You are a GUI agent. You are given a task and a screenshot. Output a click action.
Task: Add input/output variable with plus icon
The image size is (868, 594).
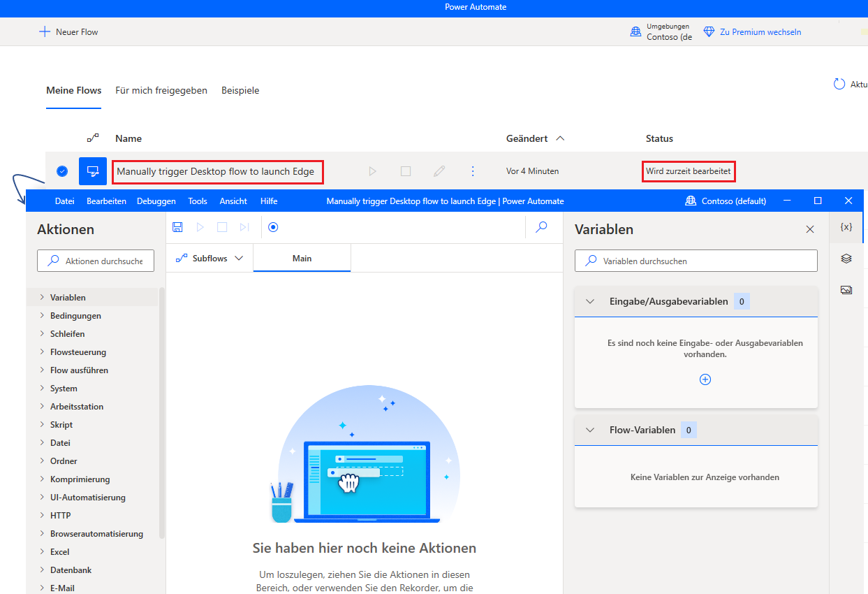click(705, 379)
